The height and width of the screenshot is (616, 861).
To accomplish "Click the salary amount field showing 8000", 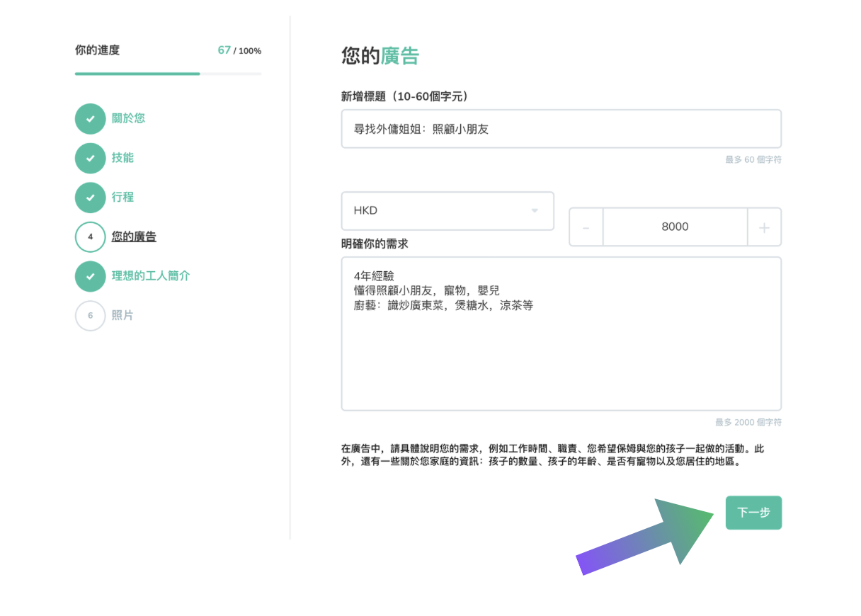I will [675, 227].
